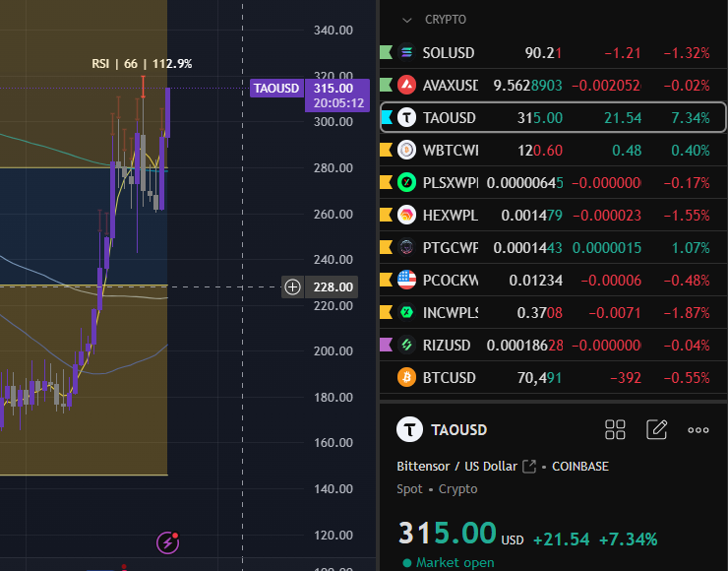Click the PCOCKWPLS yellow flag
Image resolution: width=728 pixels, height=571 pixels.
point(387,281)
